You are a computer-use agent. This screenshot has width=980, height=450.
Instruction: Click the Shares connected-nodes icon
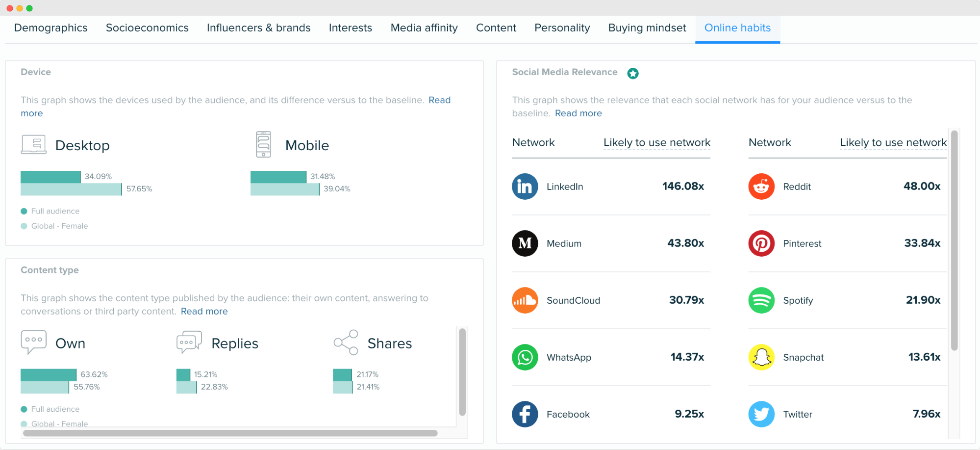coord(346,342)
